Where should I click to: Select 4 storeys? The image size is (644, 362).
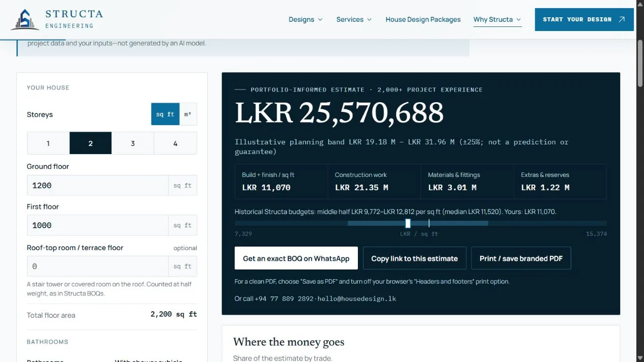pyautogui.click(x=175, y=143)
